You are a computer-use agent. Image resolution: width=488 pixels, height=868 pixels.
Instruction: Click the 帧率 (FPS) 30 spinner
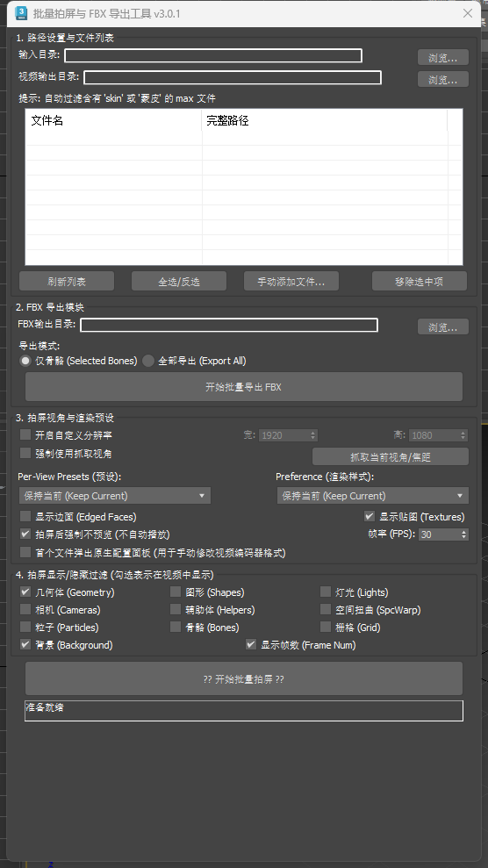[444, 534]
